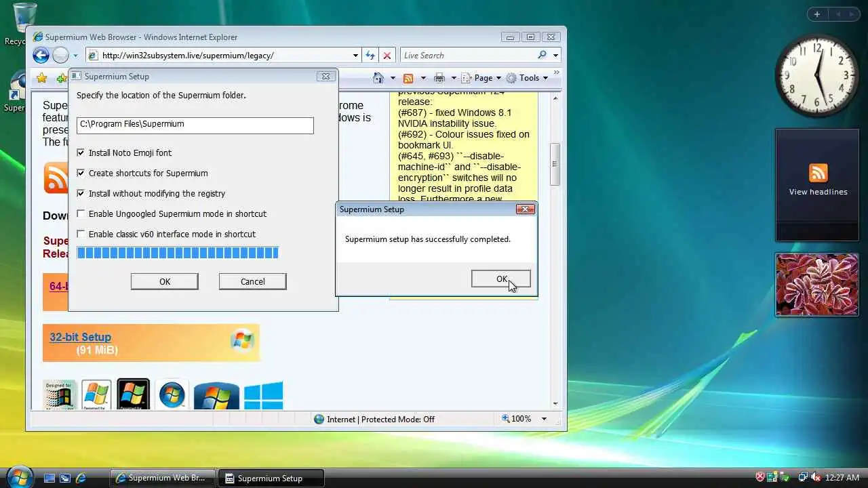Click the Home page toolbar icon
This screenshot has width=868, height=488.
[378, 78]
